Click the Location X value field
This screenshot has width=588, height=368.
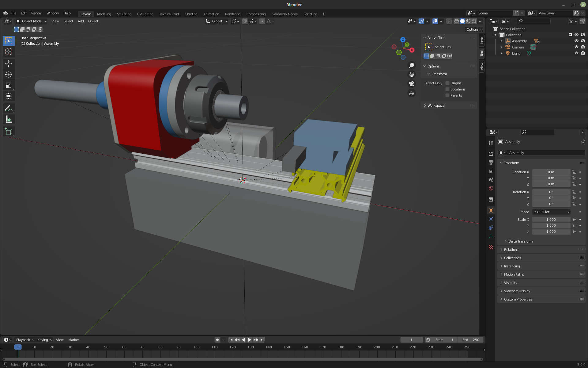pos(551,172)
